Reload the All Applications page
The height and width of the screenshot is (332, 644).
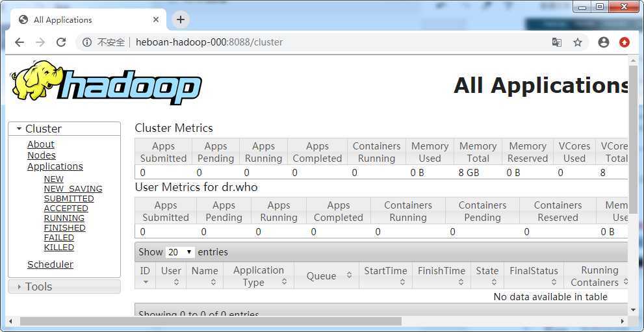[61, 42]
